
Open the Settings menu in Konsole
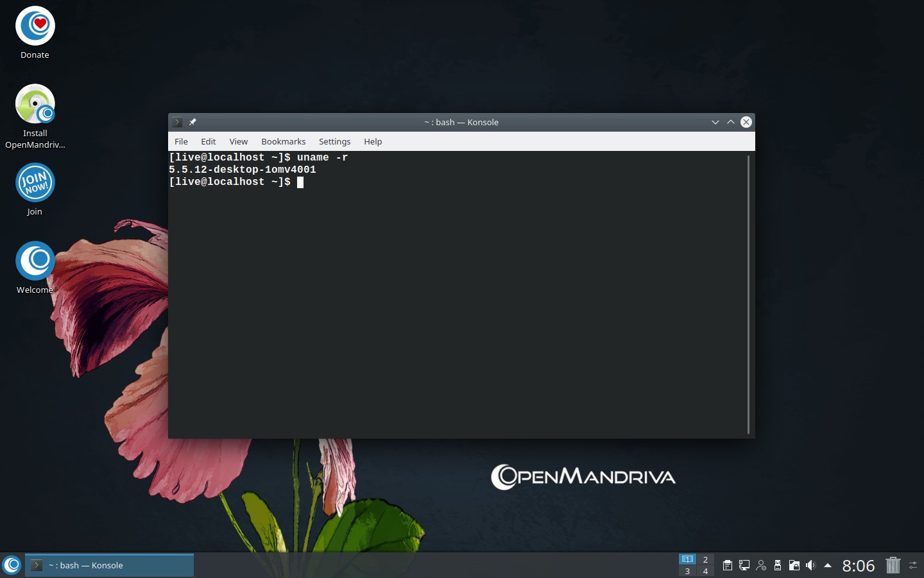coord(335,141)
